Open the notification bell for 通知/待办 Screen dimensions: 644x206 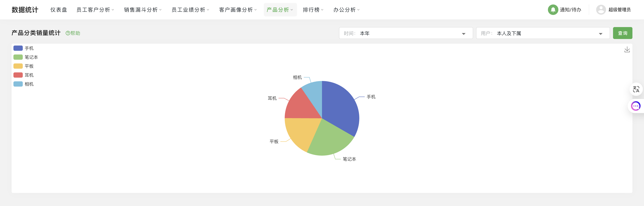553,10
